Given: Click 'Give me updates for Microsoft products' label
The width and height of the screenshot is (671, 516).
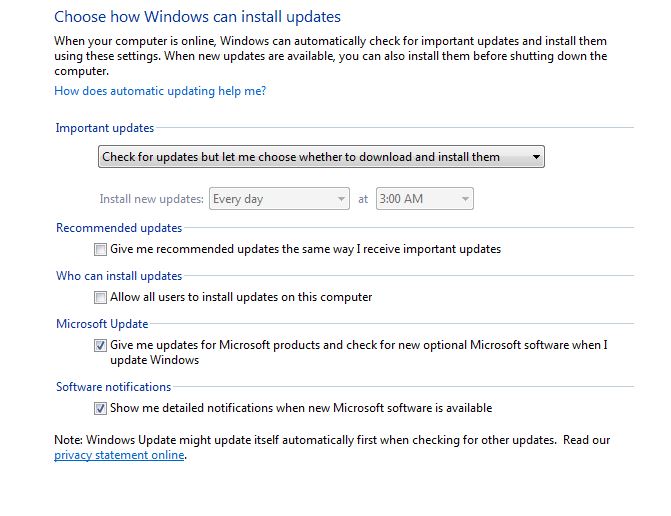Looking at the screenshot, I should point(359,353).
